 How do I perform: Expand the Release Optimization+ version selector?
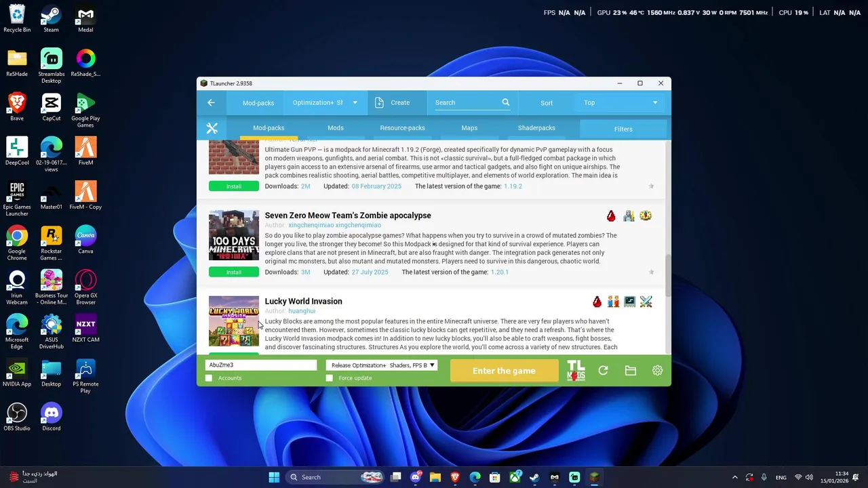tap(382, 365)
